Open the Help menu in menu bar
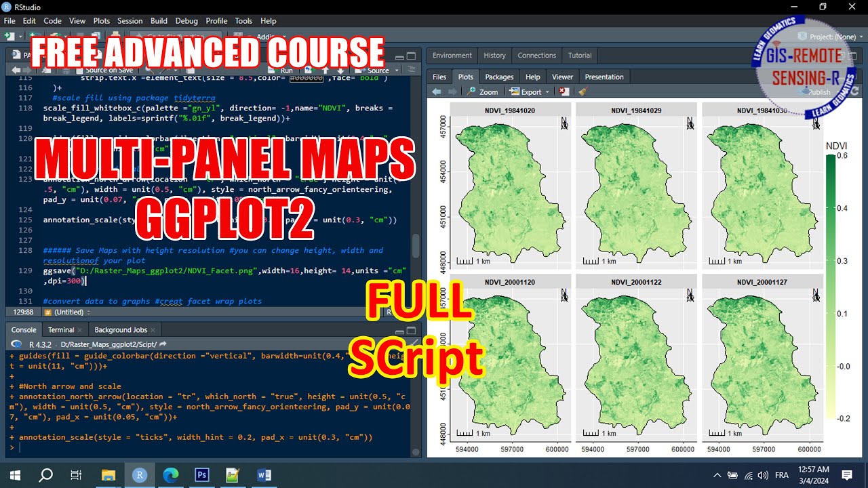868x488 pixels. [269, 21]
